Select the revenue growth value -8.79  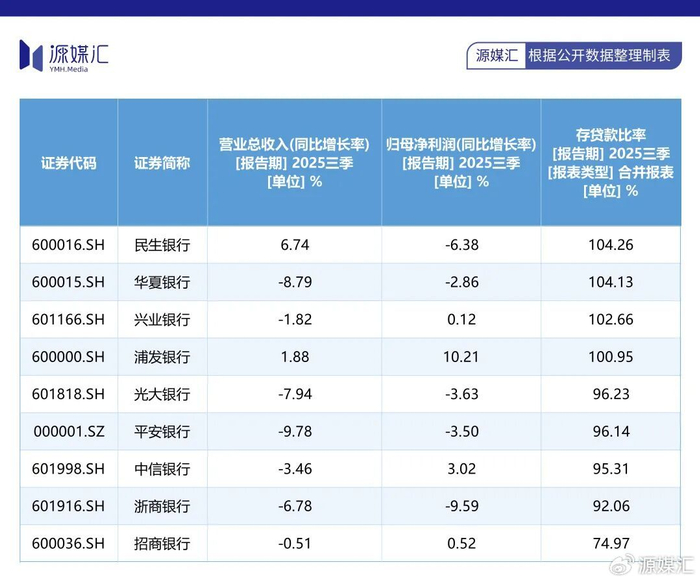295,282
